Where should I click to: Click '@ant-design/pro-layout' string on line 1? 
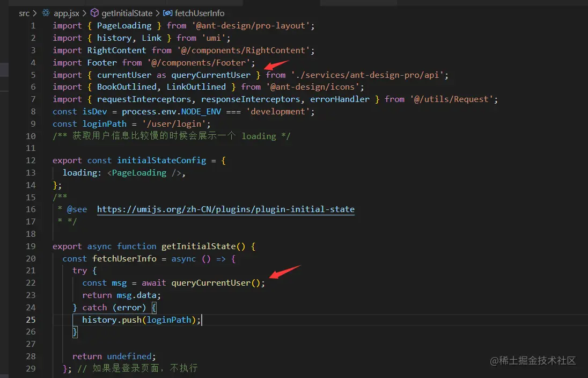click(251, 26)
